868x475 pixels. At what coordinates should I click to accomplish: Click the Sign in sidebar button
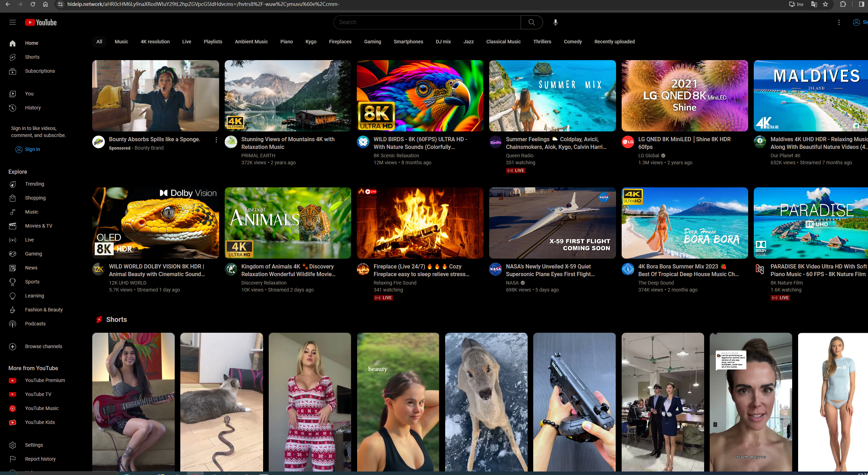(x=28, y=149)
